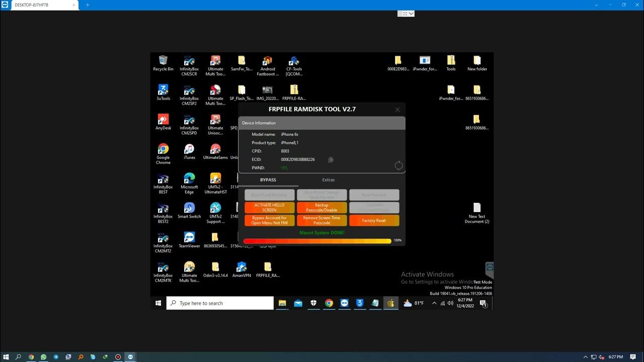Launch AnyDesk from the desktop
644x362 pixels.
click(163, 122)
